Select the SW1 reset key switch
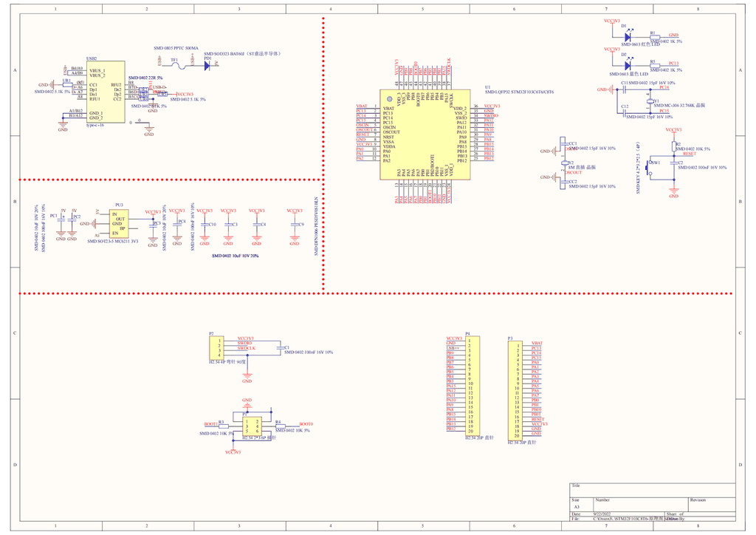Screen dimensions: 756x535 (x=649, y=167)
